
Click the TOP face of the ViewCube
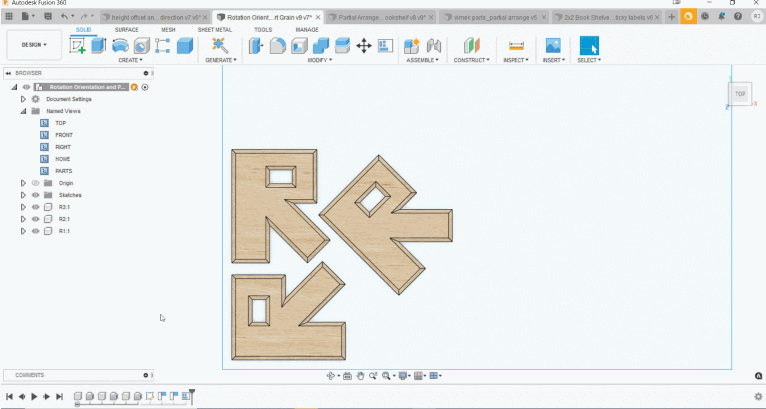pyautogui.click(x=740, y=94)
